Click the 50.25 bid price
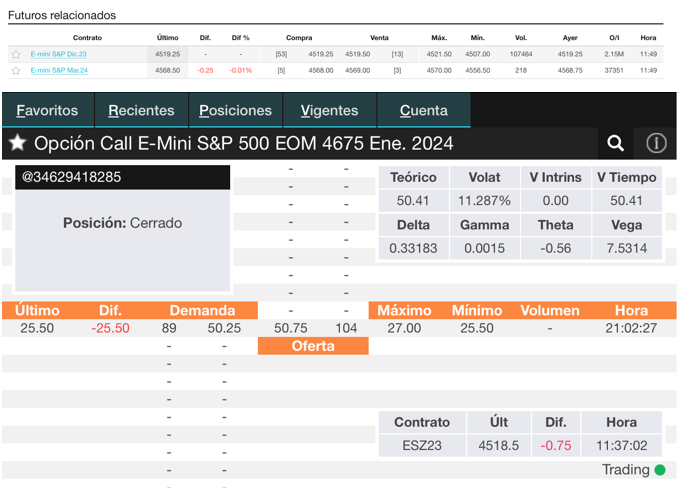 tap(224, 328)
